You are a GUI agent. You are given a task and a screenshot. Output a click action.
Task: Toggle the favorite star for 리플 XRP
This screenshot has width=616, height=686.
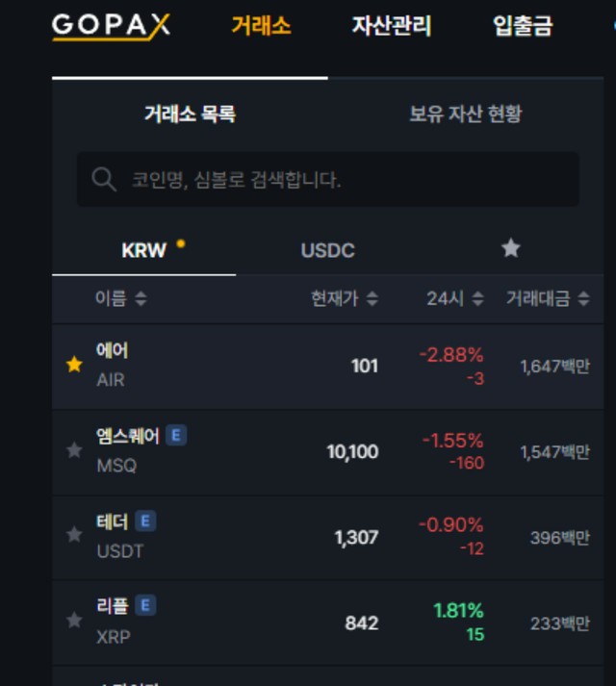[74, 621]
